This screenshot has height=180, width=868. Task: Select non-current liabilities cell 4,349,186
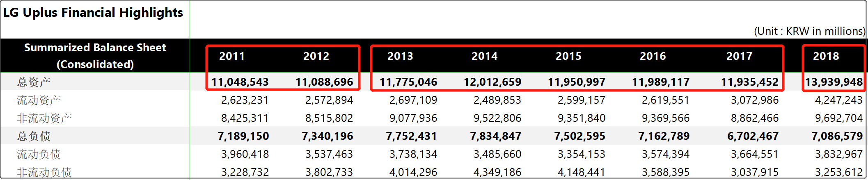point(497,172)
